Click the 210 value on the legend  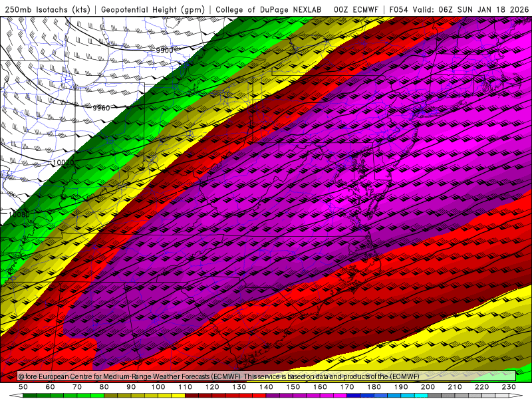click(x=455, y=387)
